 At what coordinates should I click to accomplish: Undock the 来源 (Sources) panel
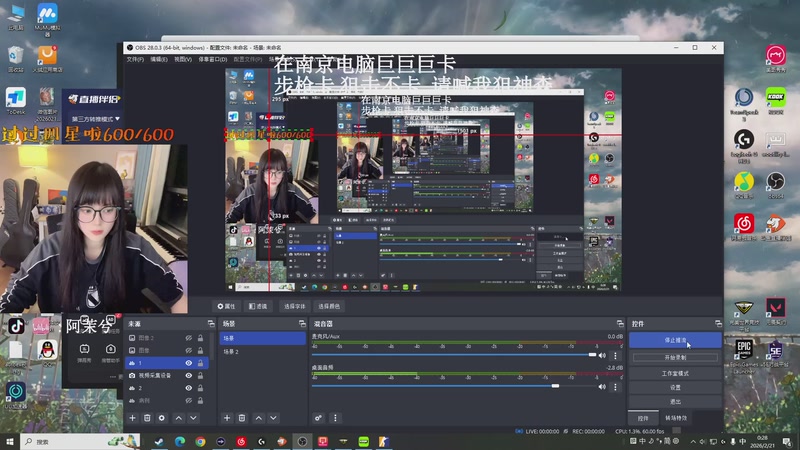211,323
